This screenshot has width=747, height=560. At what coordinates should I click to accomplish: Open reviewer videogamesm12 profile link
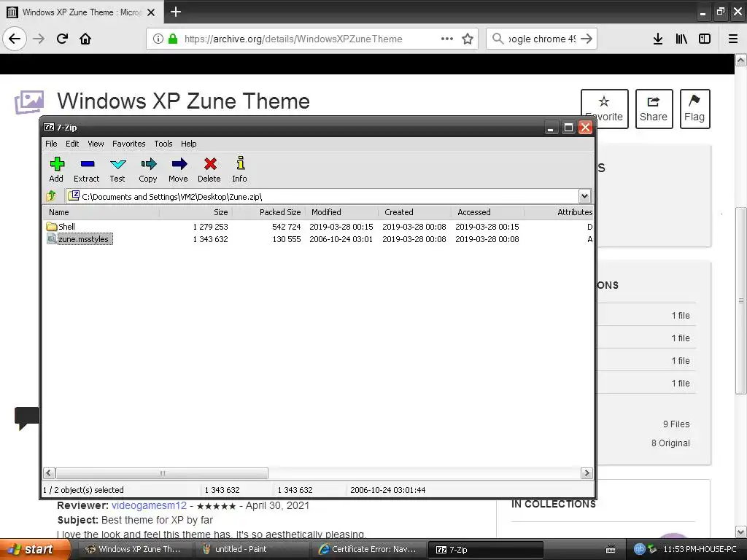tap(149, 505)
